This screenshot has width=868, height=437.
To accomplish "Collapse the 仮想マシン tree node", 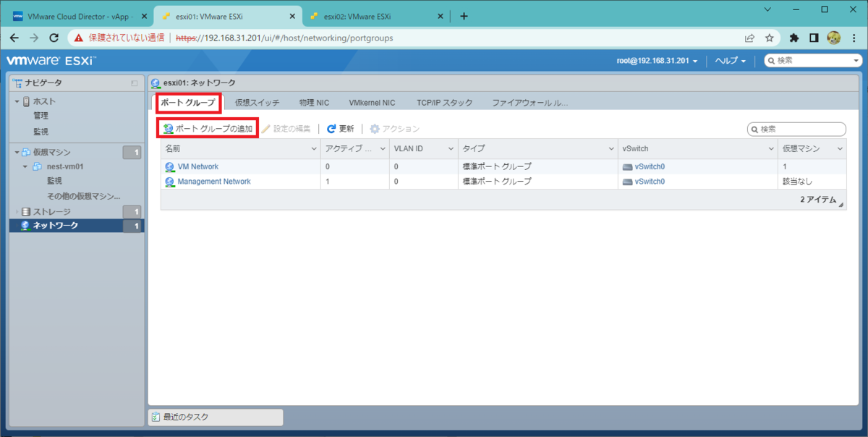I will coord(17,153).
